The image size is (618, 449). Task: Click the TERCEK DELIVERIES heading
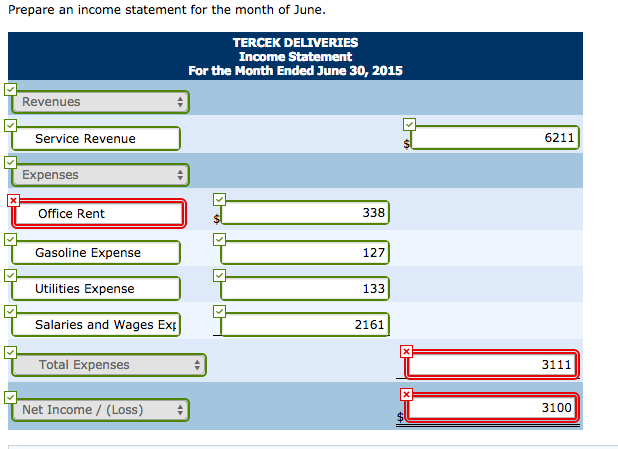[x=295, y=43]
